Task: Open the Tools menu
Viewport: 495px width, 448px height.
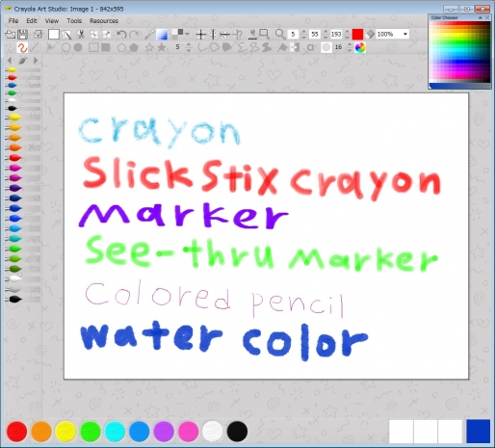Action: (74, 21)
